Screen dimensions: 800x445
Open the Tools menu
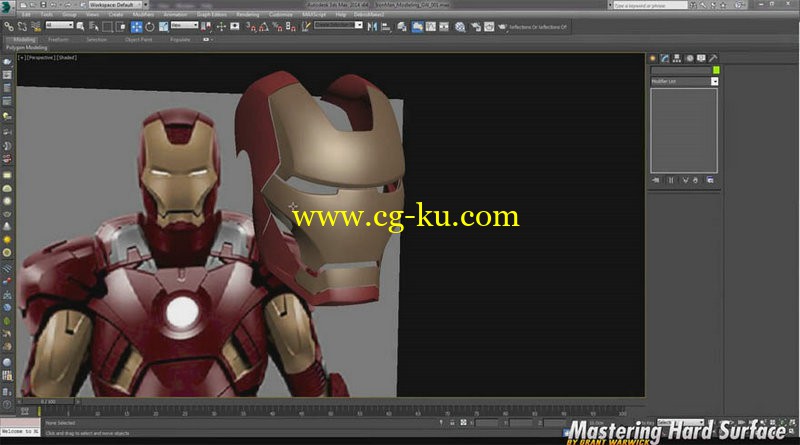[46, 14]
